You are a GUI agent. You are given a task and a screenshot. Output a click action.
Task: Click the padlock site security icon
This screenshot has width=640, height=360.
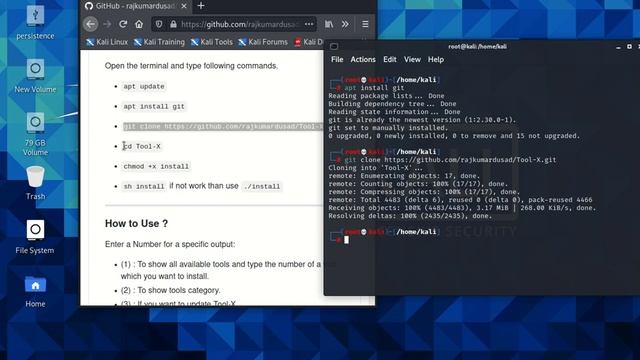(x=173, y=24)
